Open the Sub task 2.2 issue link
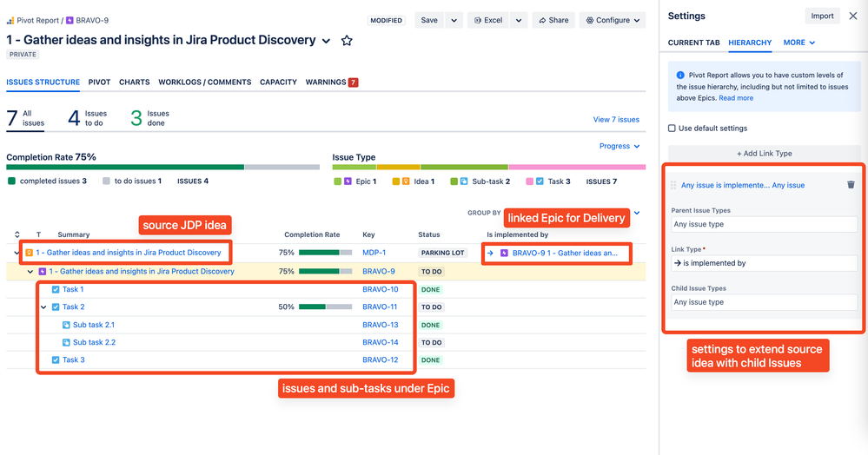 pyautogui.click(x=94, y=343)
